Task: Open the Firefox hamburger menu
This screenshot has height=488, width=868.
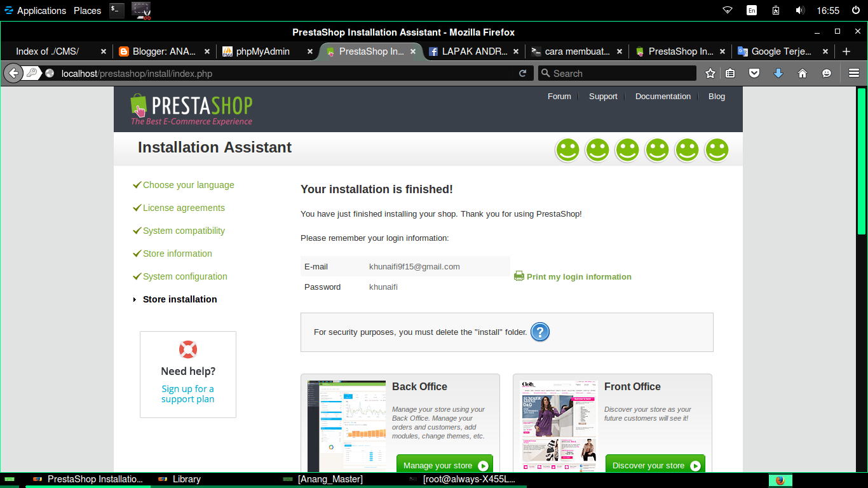Action: coord(854,73)
